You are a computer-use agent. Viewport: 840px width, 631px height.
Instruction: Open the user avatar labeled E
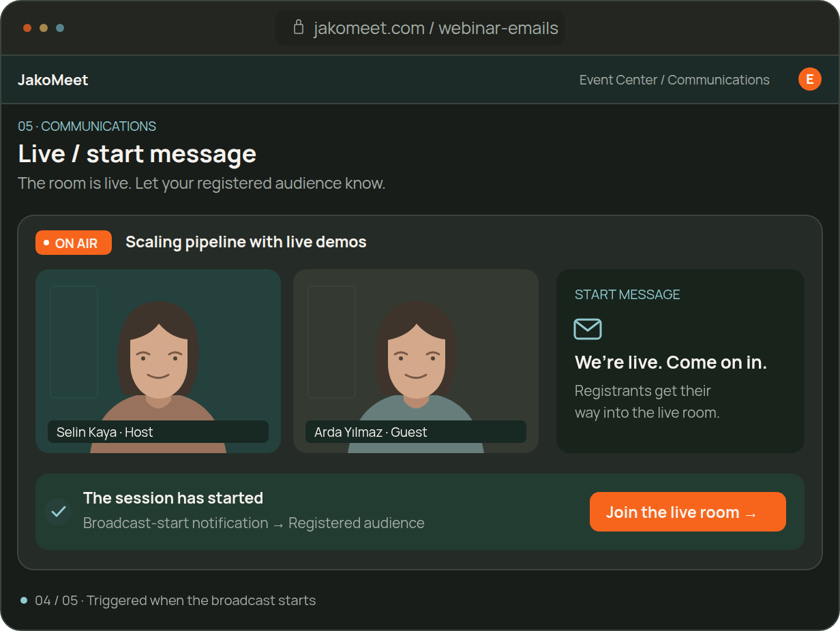pos(810,79)
